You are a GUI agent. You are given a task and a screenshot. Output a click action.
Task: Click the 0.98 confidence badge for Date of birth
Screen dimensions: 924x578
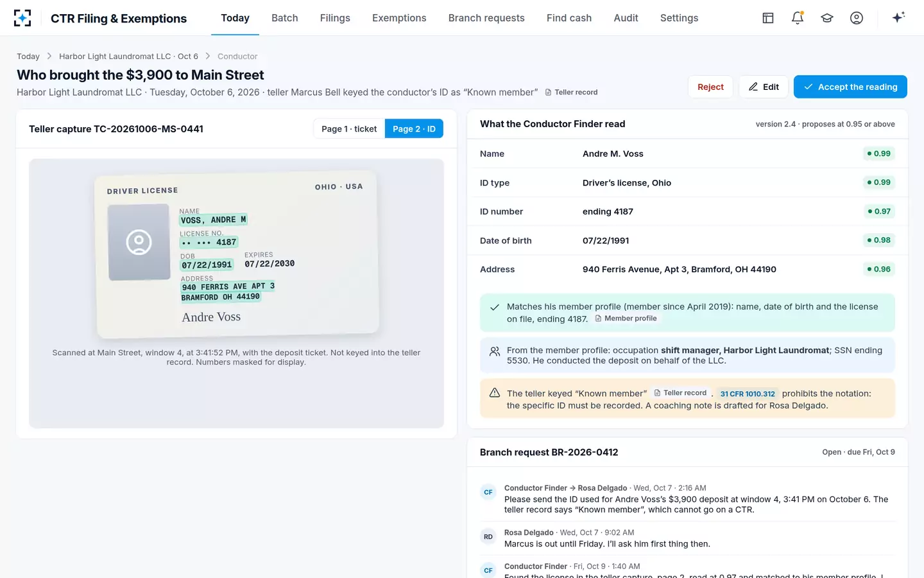879,240
